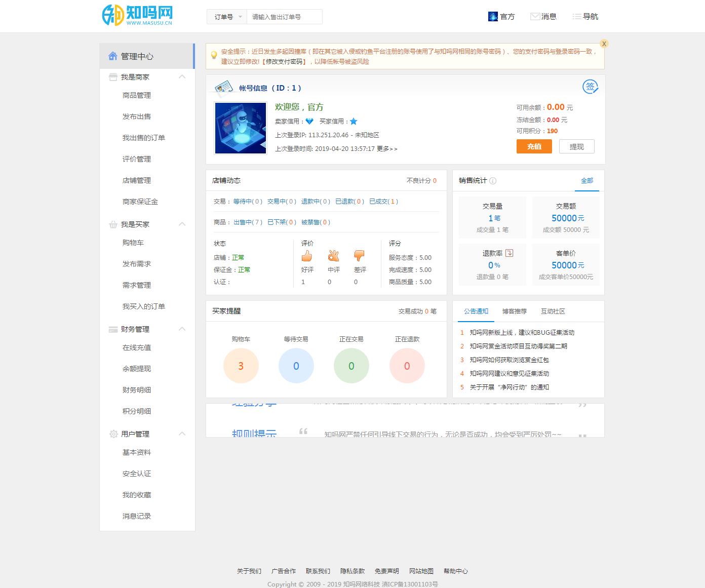Select the 全部 tab in 销售统计
The width and height of the screenshot is (705, 588).
pyautogui.click(x=587, y=181)
